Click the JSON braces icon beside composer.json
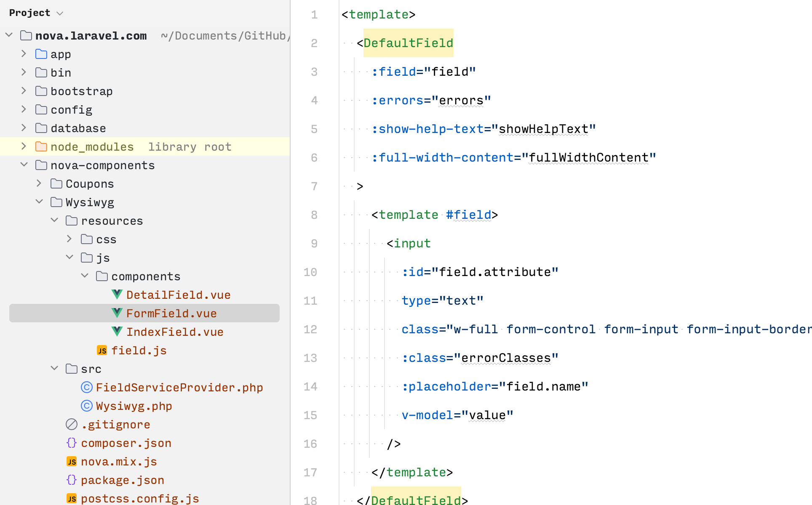 click(71, 443)
